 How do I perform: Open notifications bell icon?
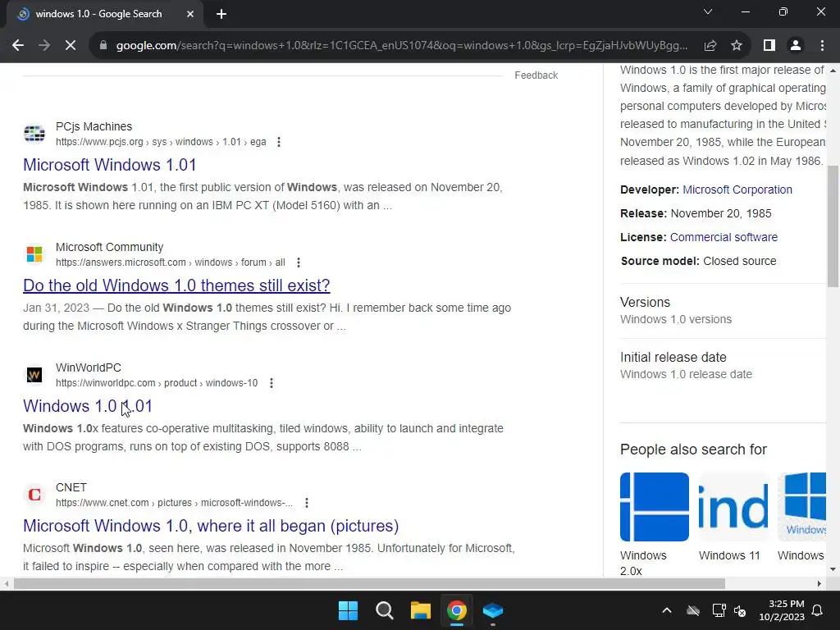pos(818,610)
